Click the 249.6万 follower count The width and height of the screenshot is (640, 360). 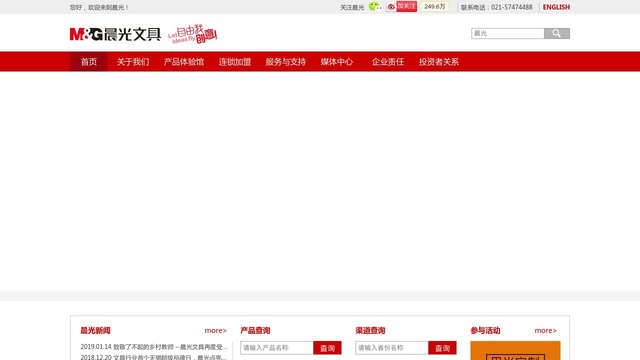(x=435, y=7)
